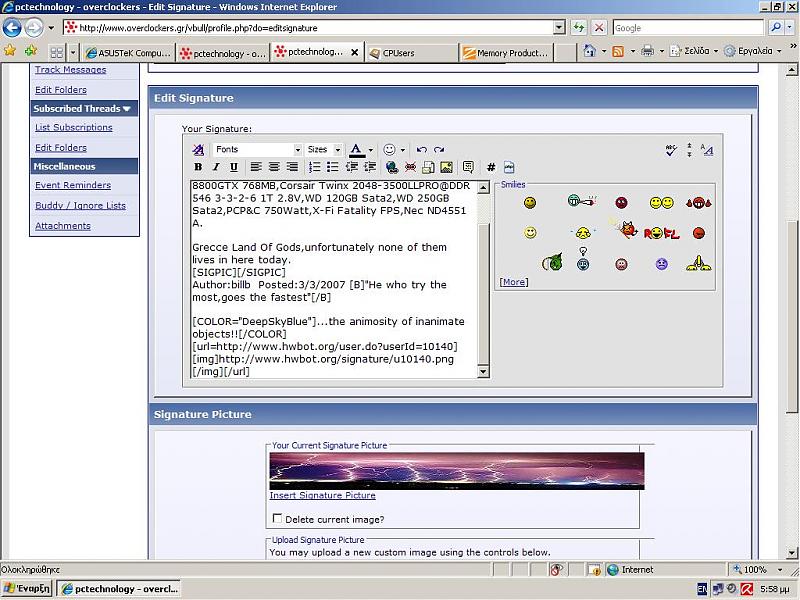Click the editor resize arrows icon

(x=689, y=149)
